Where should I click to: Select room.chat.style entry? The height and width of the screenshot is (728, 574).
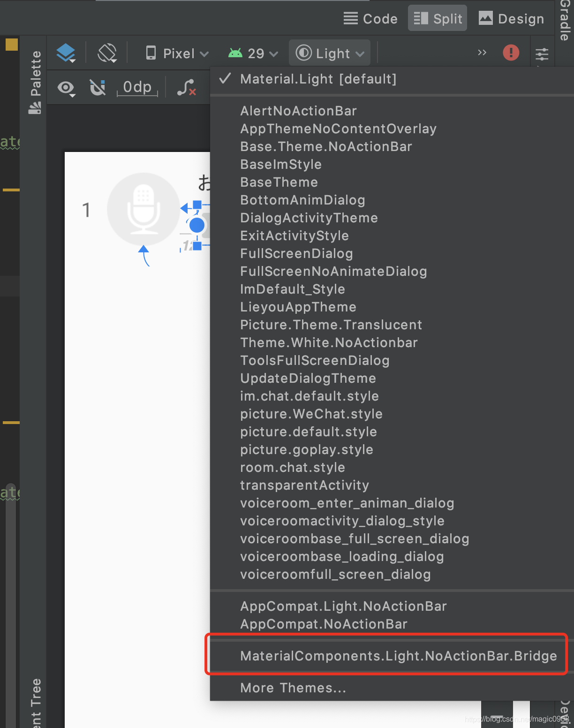[x=392, y=467]
